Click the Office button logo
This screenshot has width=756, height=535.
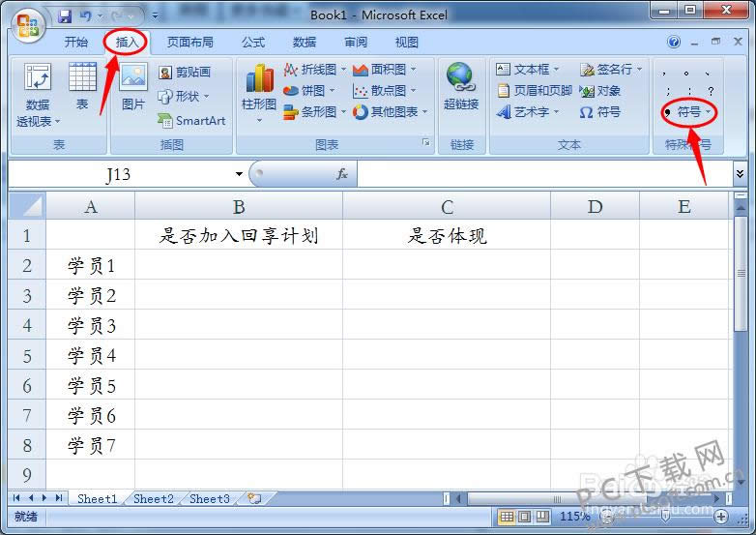click(28, 25)
